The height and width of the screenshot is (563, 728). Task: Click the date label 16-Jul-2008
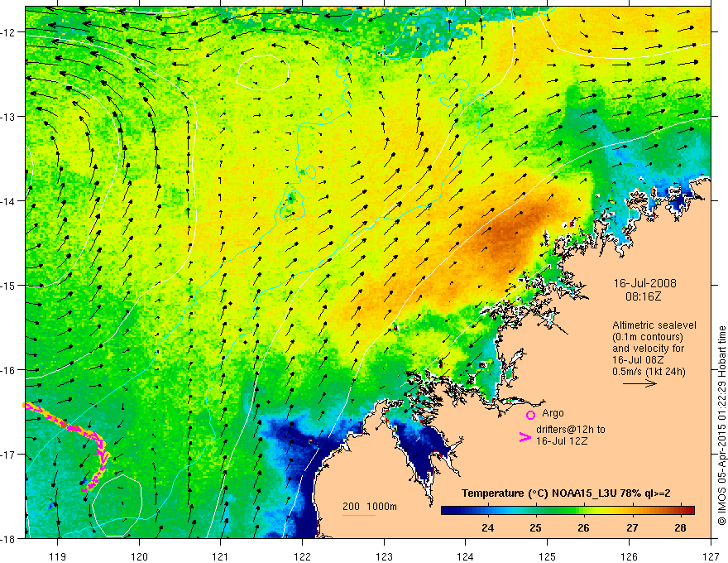[645, 283]
